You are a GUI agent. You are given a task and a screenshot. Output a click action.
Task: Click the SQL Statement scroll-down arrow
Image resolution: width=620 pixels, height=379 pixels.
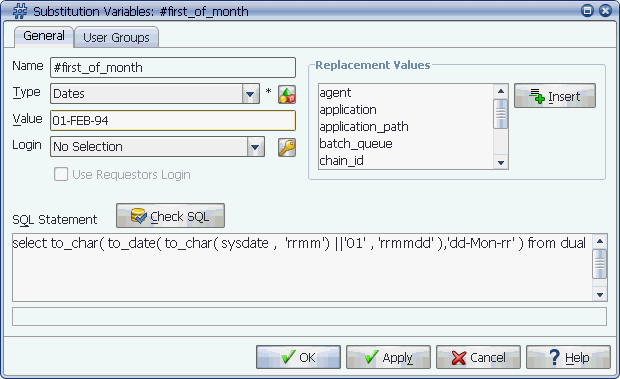coord(600,294)
